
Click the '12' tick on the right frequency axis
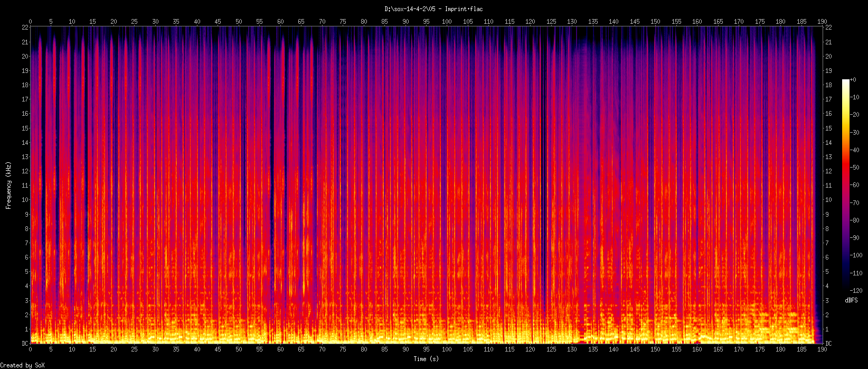point(828,171)
